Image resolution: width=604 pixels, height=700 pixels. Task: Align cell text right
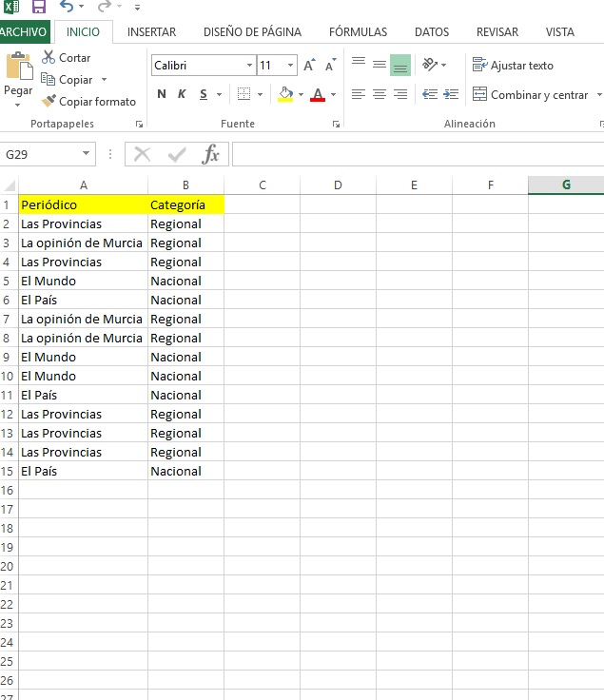pyautogui.click(x=400, y=94)
